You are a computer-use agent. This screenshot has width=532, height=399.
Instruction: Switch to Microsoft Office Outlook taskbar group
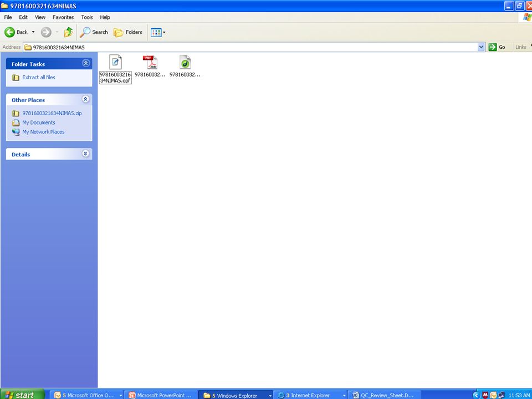88,395
